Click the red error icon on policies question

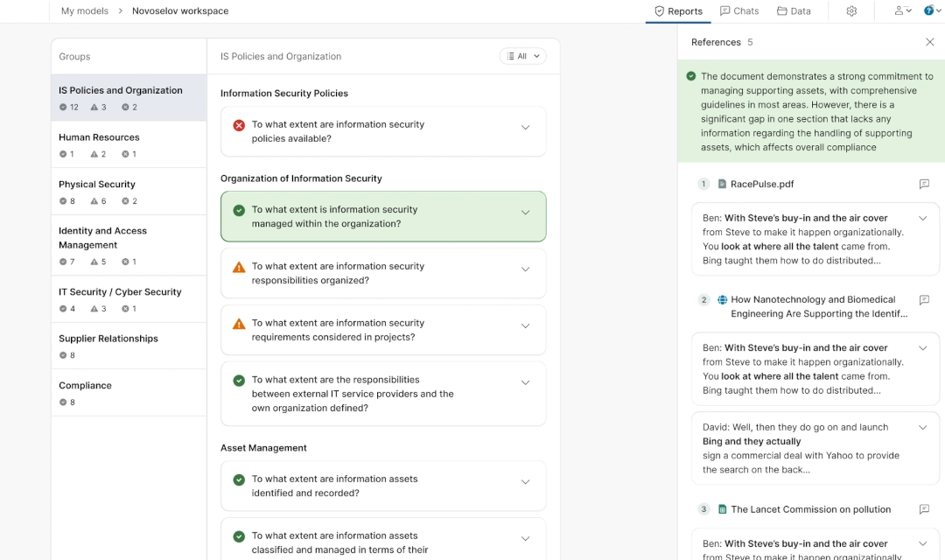point(239,125)
